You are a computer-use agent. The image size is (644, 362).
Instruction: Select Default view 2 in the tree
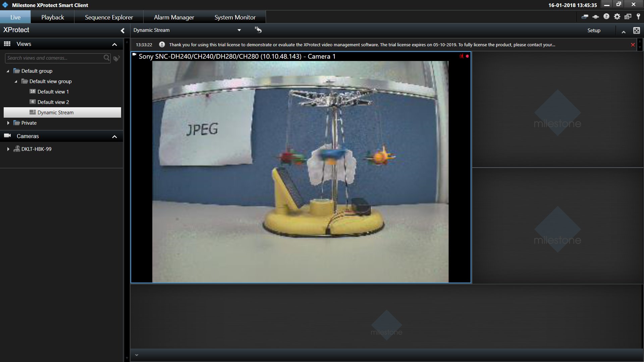tap(53, 102)
